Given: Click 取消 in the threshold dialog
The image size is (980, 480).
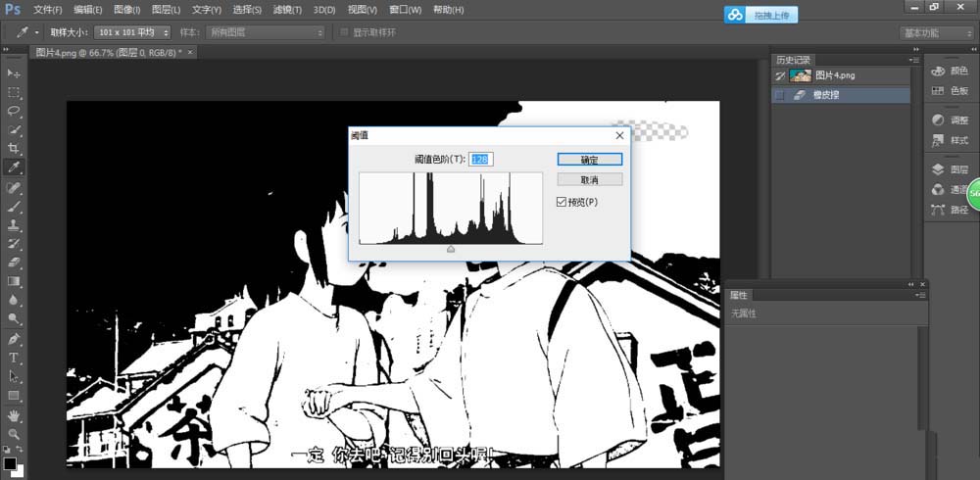Looking at the screenshot, I should click(589, 180).
